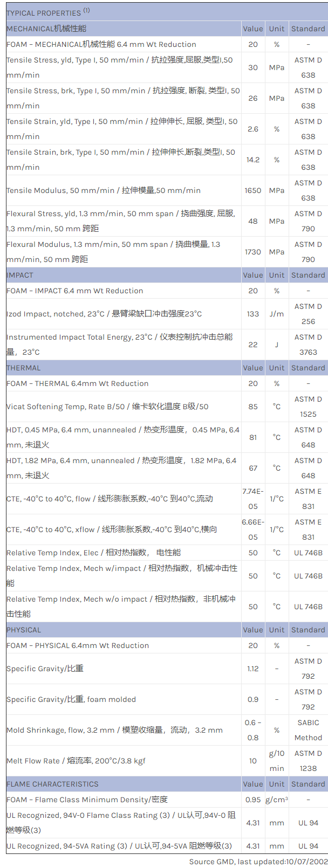328x868 pixels.
Task: Click the Tensile Modulus property row label
Action: 104,190
